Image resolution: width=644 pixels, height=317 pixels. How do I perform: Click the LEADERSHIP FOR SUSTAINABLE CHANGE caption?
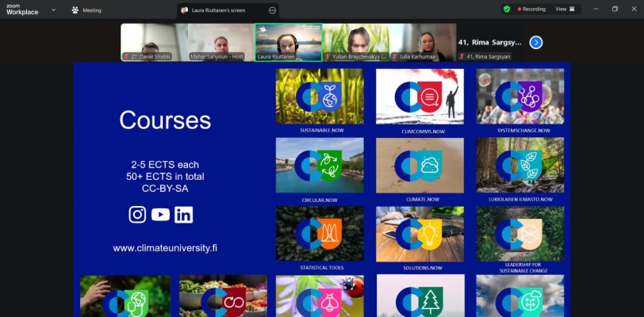(523, 268)
